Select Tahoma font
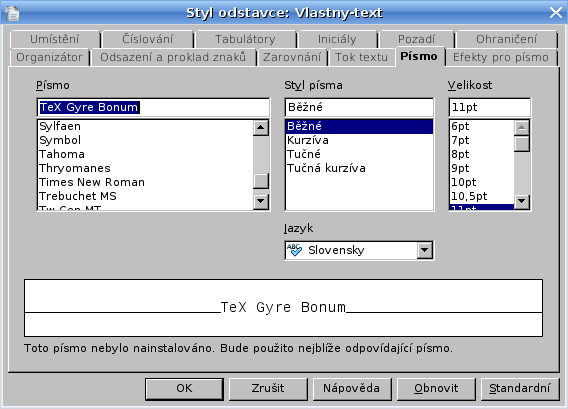The height and width of the screenshot is (409, 568). (x=146, y=154)
